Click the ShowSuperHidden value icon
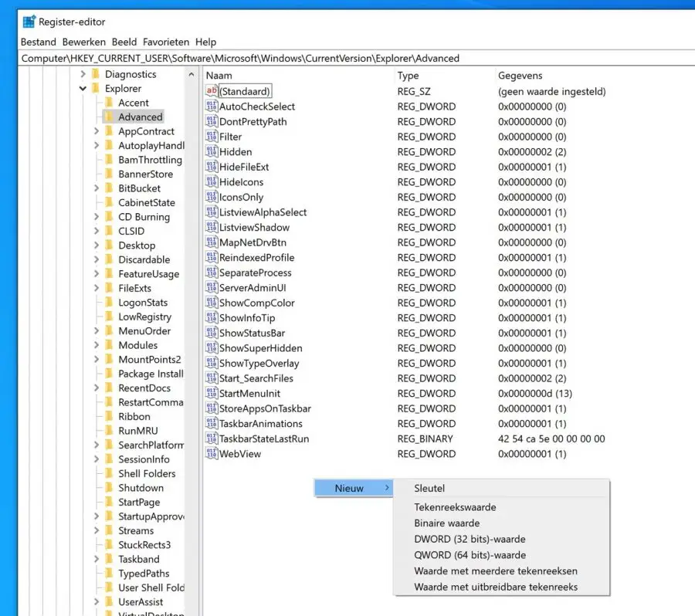 [x=212, y=348]
